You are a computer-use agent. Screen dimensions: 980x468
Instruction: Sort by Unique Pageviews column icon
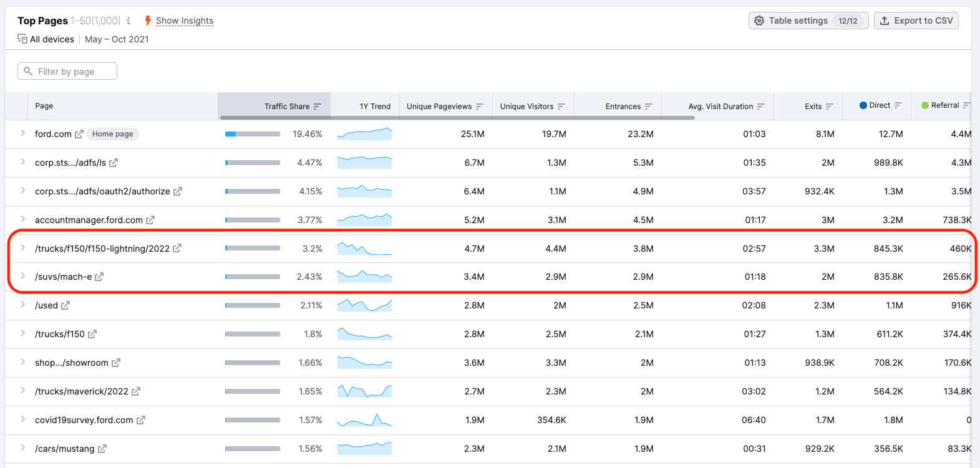coord(480,107)
